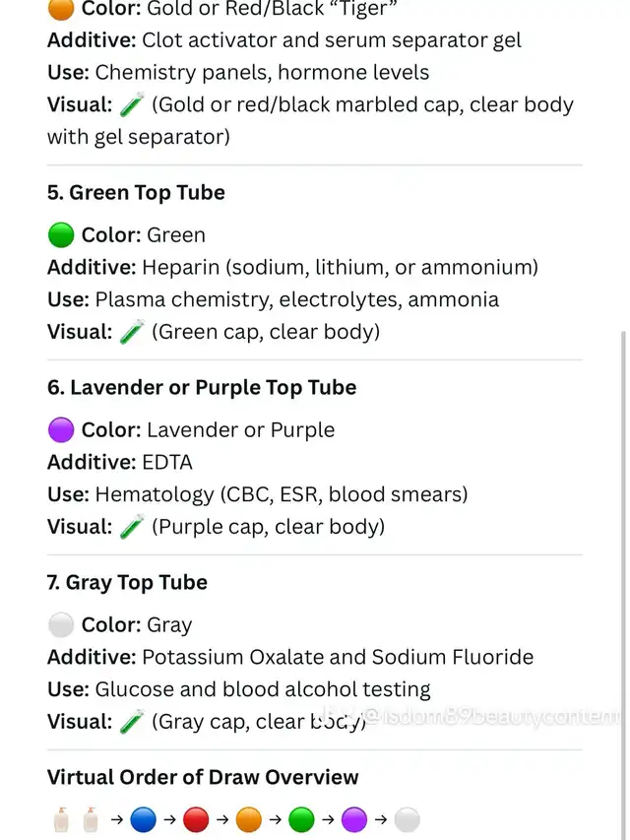The width and height of the screenshot is (630, 840).
Task: Select the test tube emoji before "(Gray cap, clear body)"
Action: [132, 722]
